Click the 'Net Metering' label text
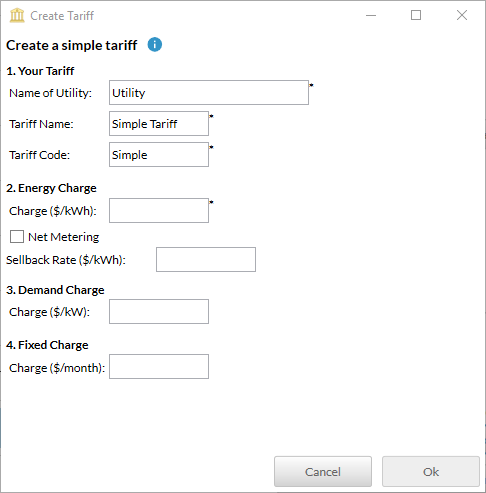The width and height of the screenshot is (486, 493). click(64, 237)
